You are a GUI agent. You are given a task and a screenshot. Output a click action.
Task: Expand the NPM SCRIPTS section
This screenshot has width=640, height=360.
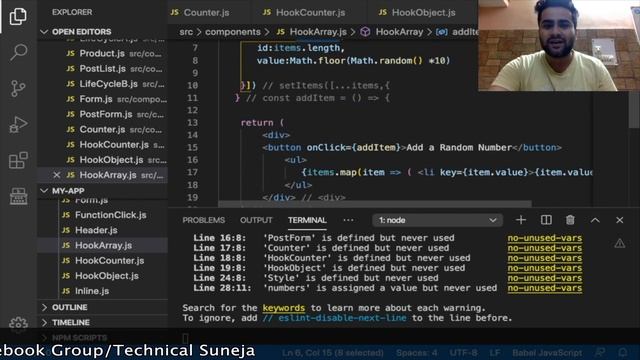click(x=74, y=338)
